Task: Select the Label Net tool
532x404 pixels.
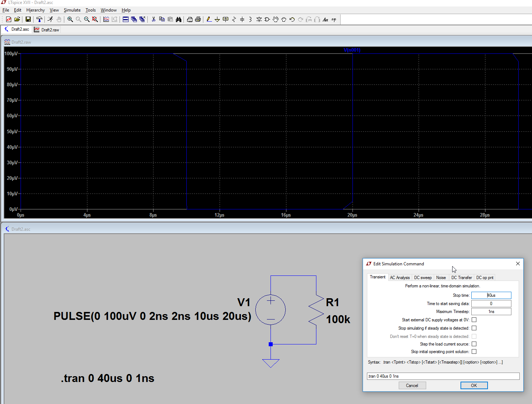Action: (225, 19)
